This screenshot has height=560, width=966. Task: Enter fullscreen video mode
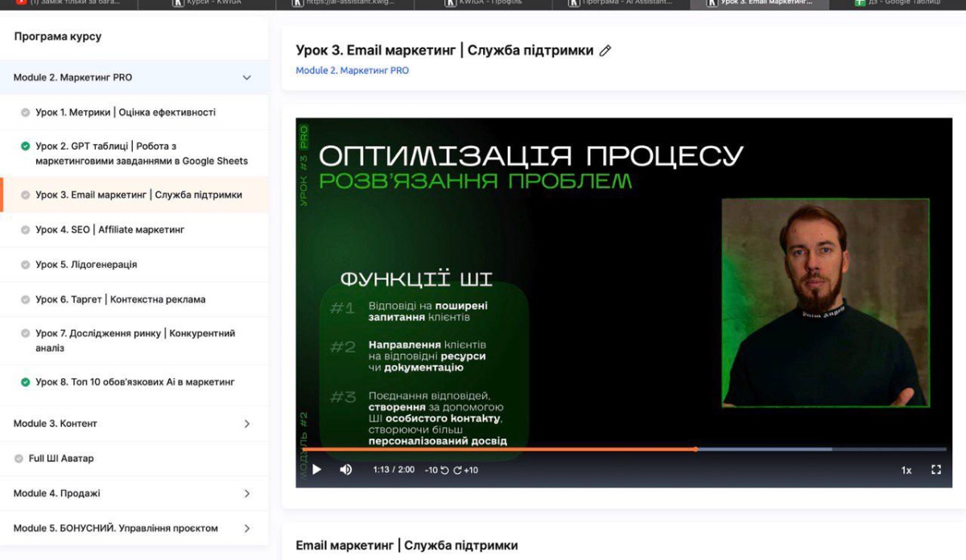936,469
